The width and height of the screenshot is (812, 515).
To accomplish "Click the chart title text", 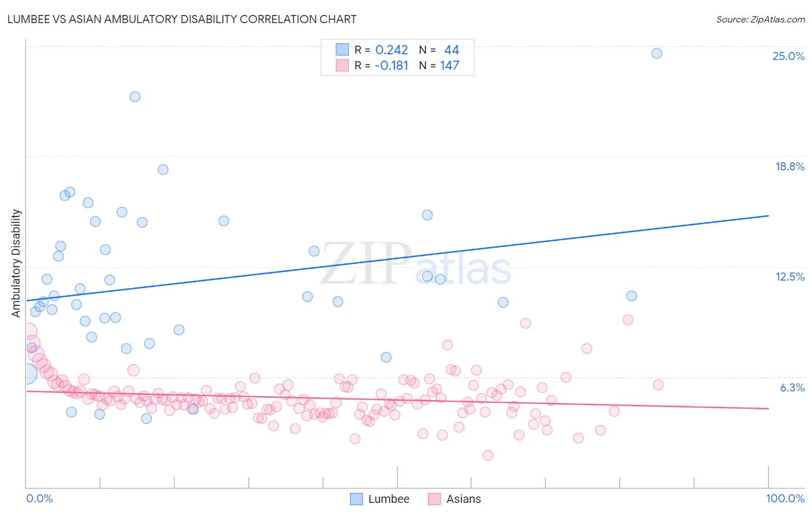I will click(x=181, y=19).
